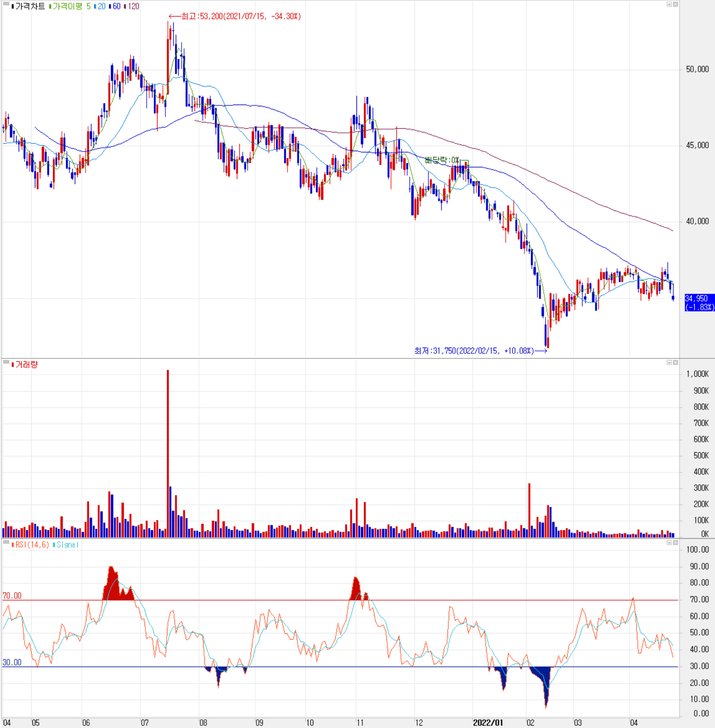
Task: Select the 가격이평 moving average label
Action: [67, 6]
